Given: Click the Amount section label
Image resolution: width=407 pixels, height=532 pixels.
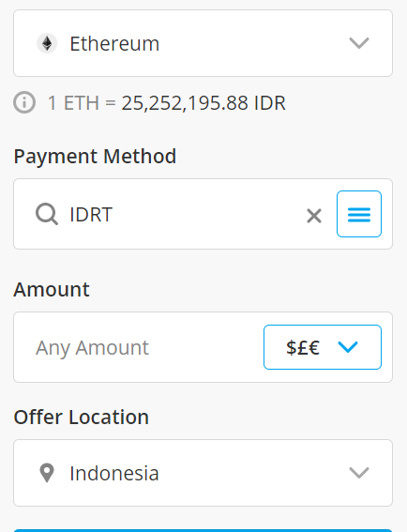Looking at the screenshot, I should click(52, 289).
